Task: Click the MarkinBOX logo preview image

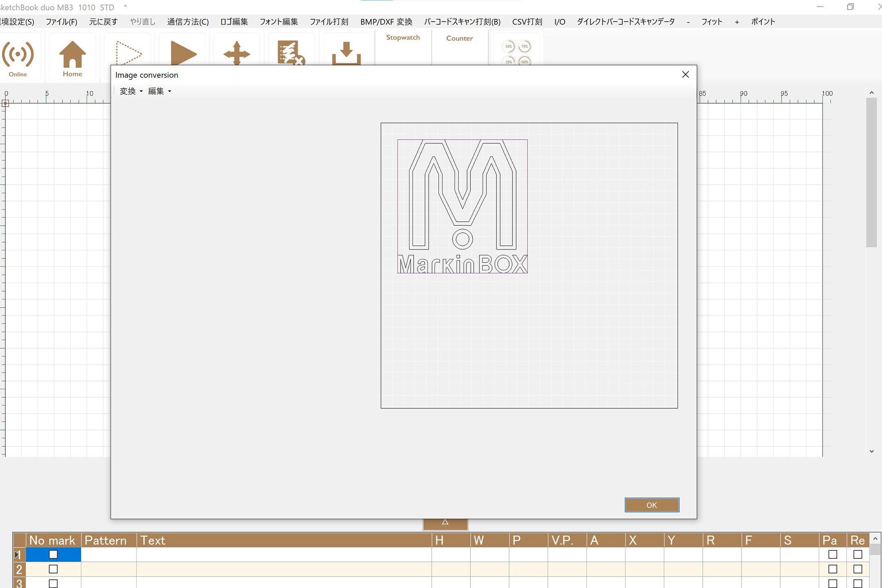Action: 462,206
